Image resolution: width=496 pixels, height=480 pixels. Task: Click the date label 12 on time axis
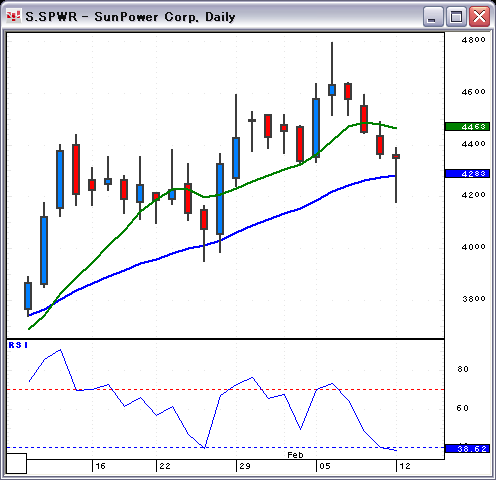tap(405, 466)
